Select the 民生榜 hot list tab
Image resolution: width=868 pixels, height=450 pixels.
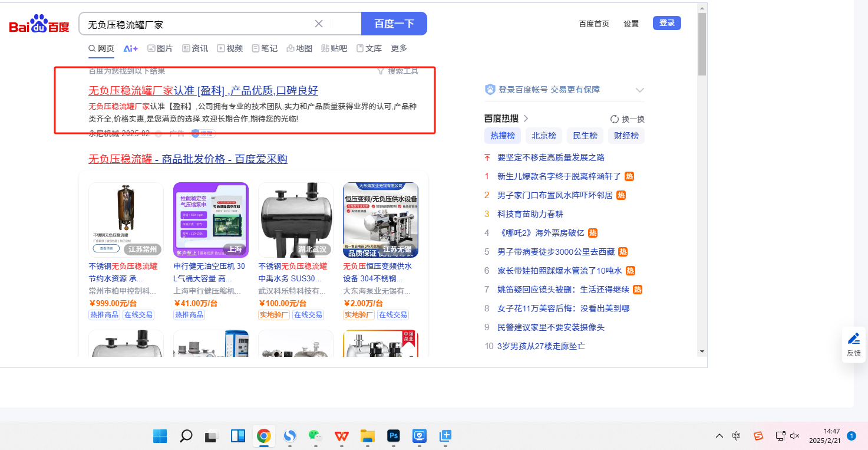point(585,136)
